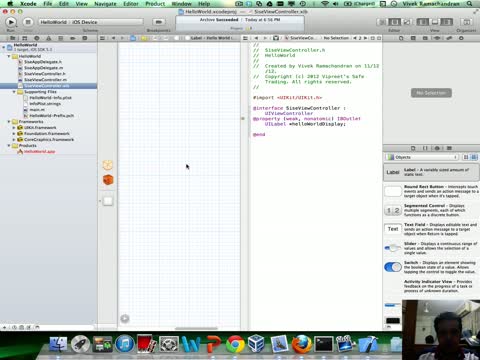
Task: Show the Breakpoint navigator
Action: tap(73, 38)
